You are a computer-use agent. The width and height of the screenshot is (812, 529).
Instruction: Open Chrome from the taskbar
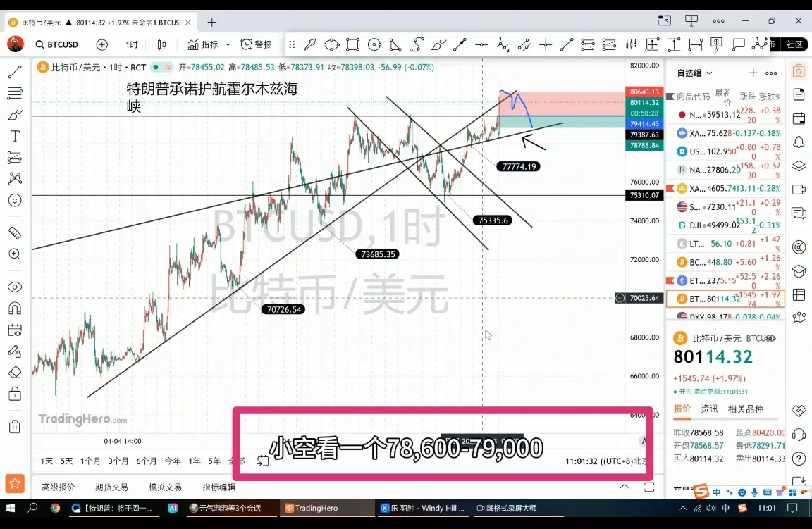pos(55,509)
